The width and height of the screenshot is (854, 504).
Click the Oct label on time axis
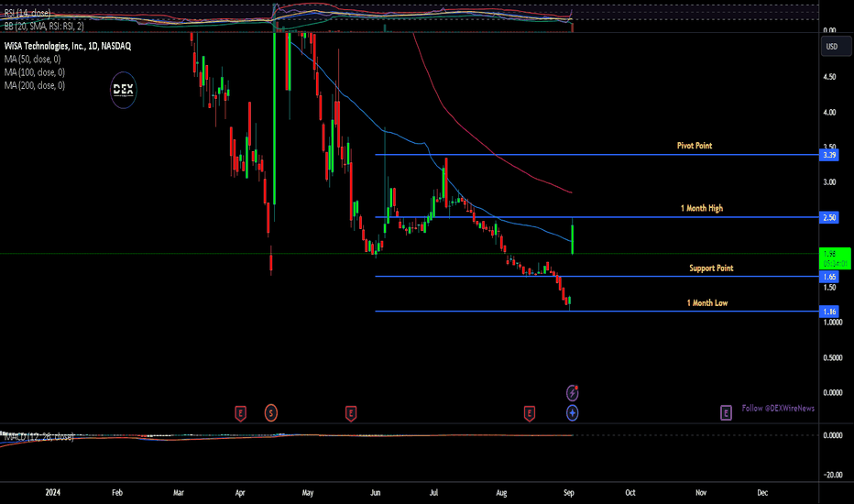click(630, 493)
